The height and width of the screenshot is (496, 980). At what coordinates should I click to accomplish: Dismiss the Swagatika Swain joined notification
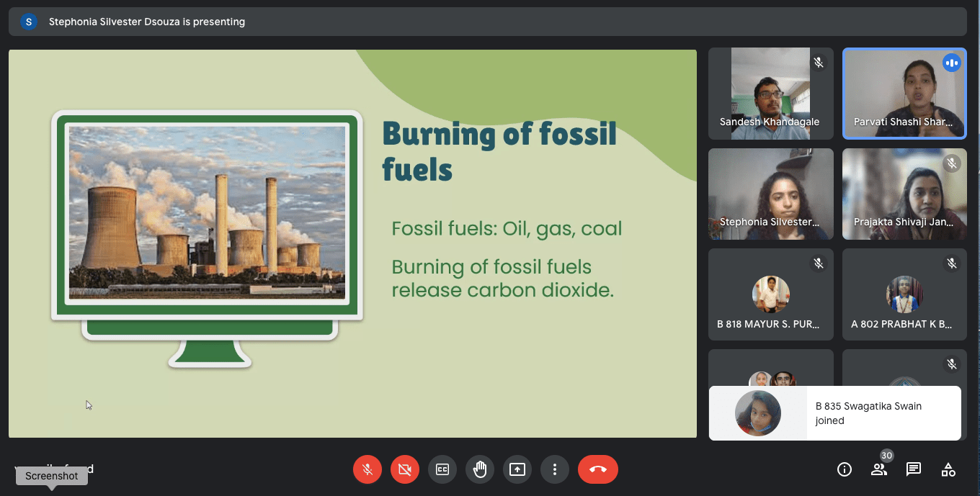click(x=834, y=413)
